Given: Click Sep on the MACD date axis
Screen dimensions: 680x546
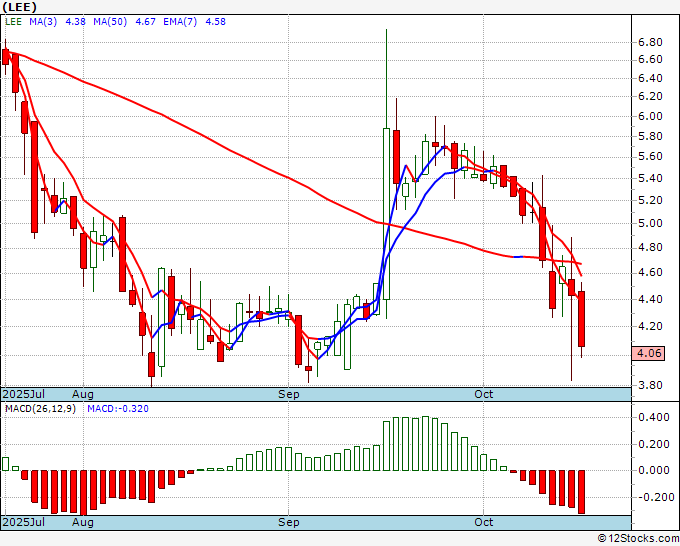Looking at the screenshot, I should pos(289,522).
